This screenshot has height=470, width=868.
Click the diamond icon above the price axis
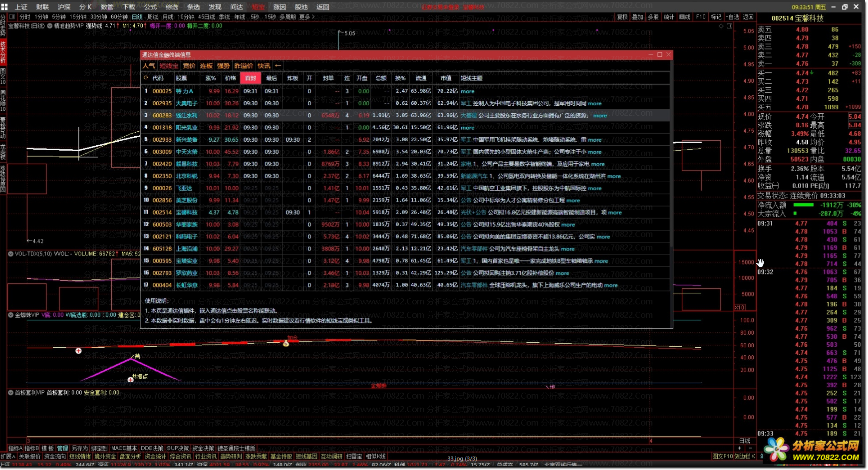pos(721,26)
